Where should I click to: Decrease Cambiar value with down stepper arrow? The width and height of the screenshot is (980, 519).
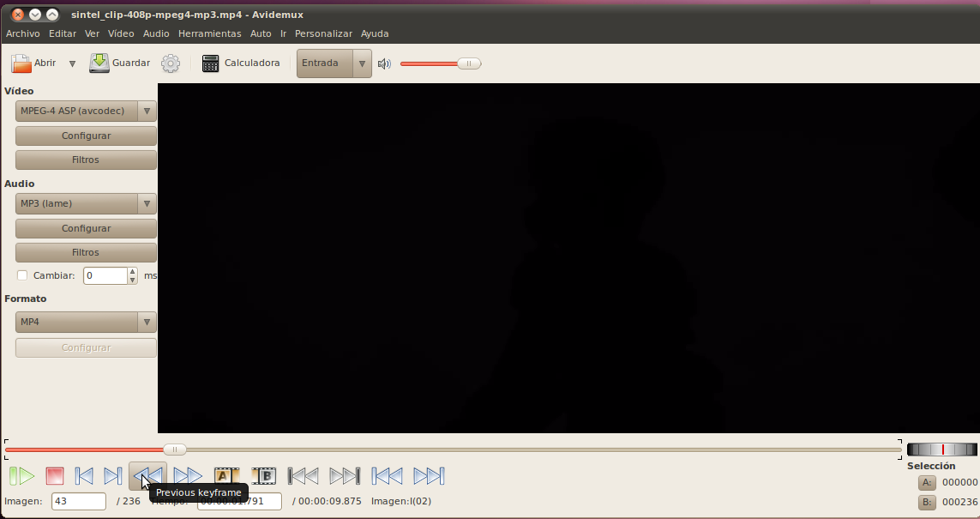133,281
